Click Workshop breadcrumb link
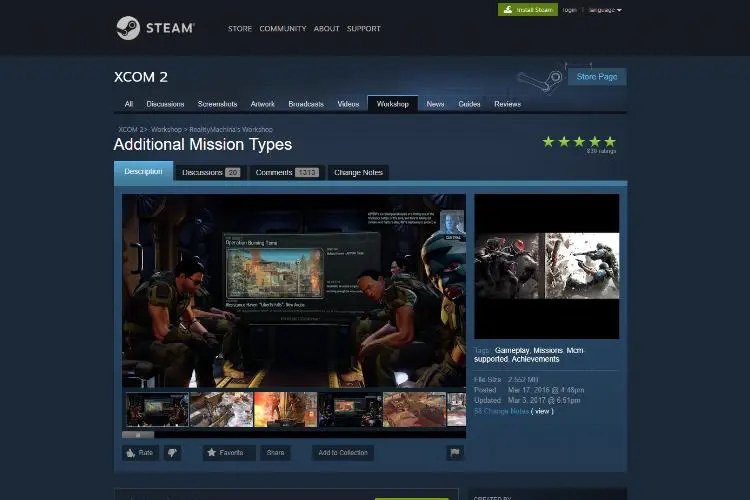Screen dimensions: 750x500 point(166,130)
